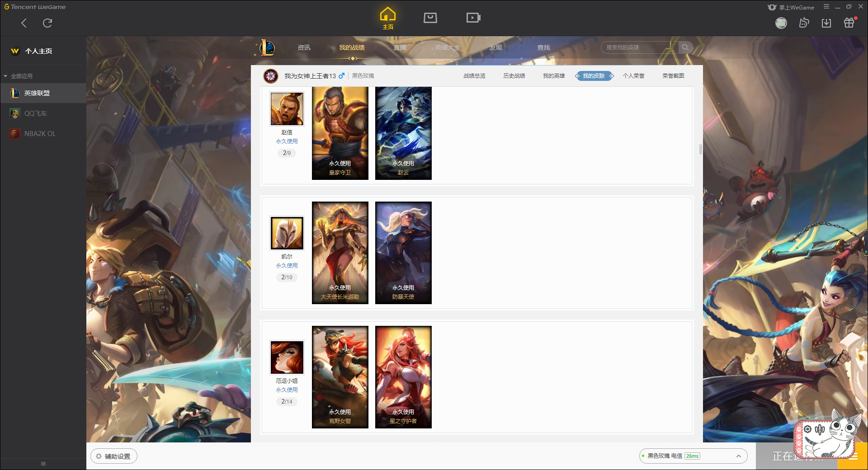Switch to 个人荣誉 sub-tab
Screen dimensions: 868x470
pos(633,76)
